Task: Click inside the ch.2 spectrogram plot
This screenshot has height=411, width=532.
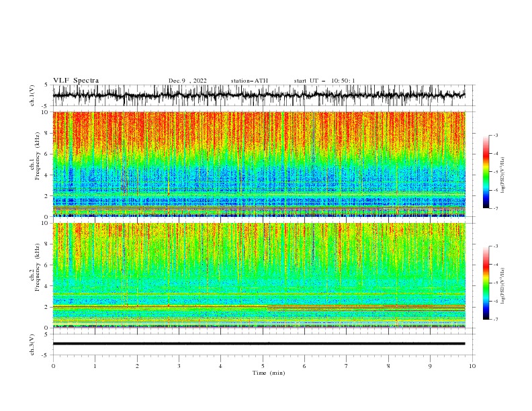Action: [x=259, y=275]
